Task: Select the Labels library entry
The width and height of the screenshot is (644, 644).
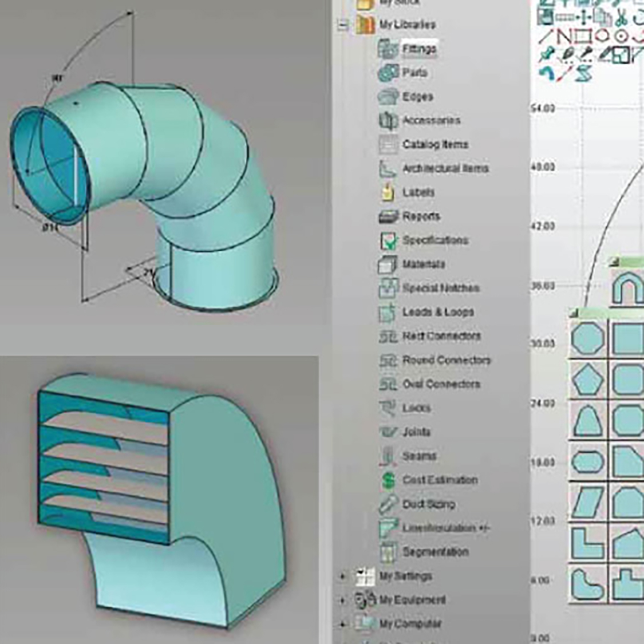Action: point(406,192)
